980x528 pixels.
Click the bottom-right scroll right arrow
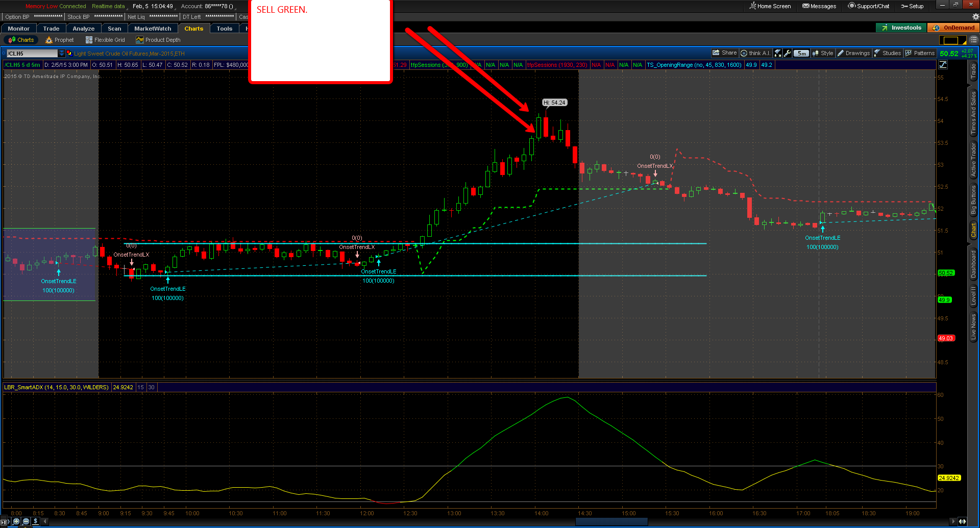click(953, 521)
